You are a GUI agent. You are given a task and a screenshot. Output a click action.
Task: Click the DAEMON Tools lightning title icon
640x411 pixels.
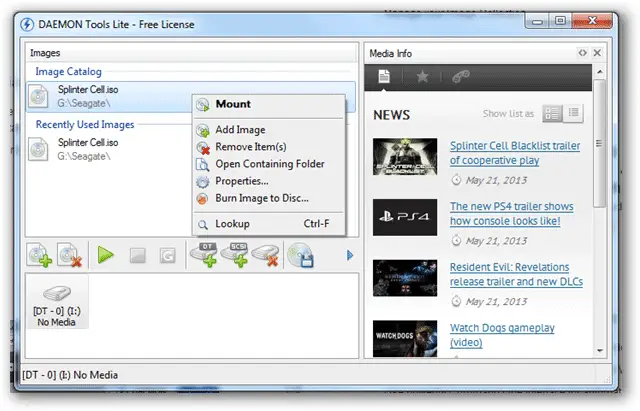click(27, 24)
